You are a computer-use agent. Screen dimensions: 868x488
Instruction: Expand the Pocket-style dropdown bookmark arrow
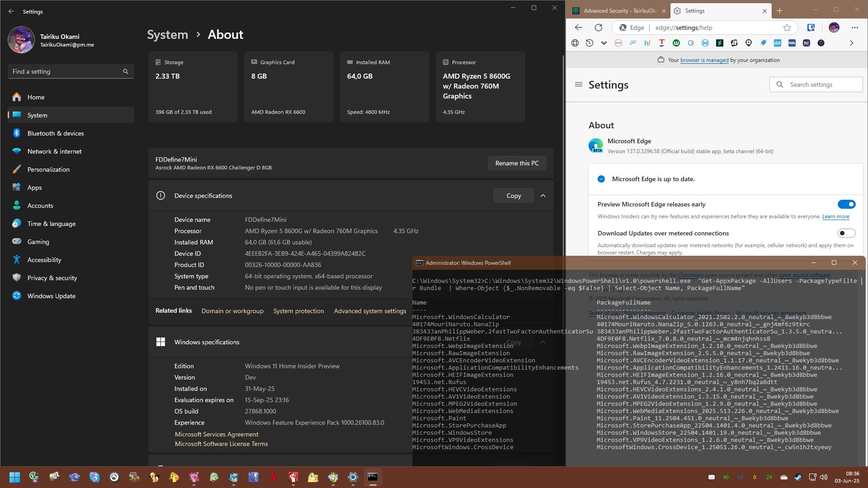604,43
